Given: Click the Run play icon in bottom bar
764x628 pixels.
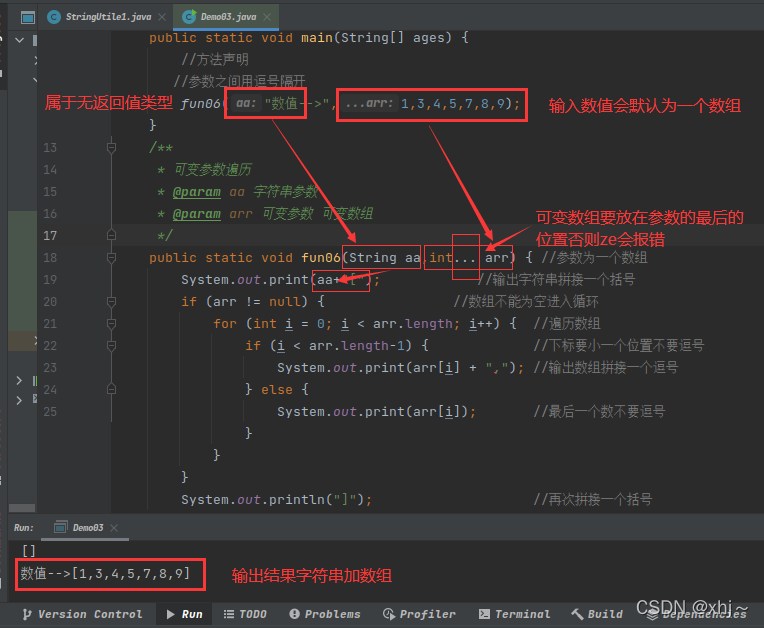Looking at the screenshot, I should point(171,614).
